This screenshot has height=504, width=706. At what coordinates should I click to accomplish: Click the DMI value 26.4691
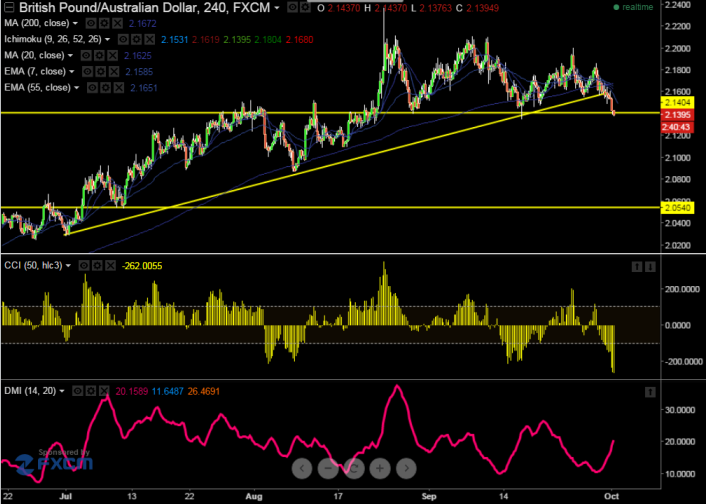(204, 391)
